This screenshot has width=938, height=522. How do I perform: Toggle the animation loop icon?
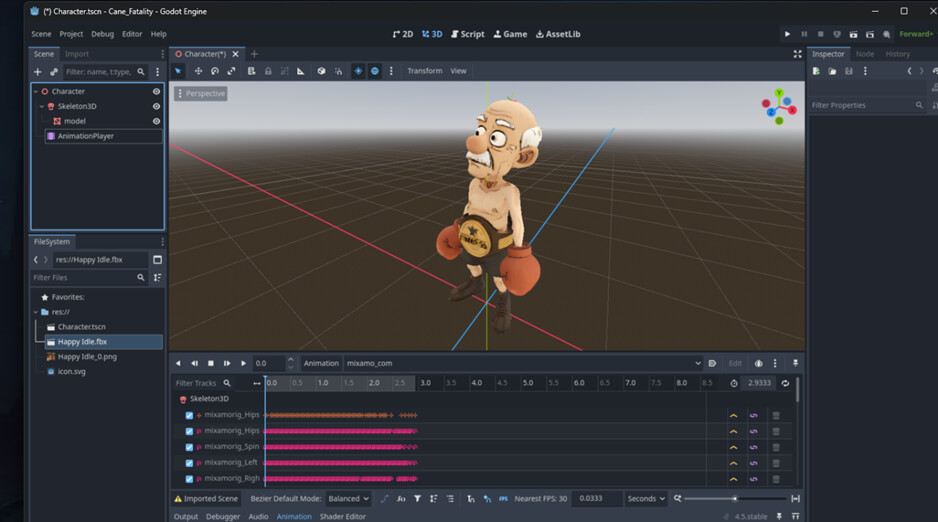click(x=785, y=383)
